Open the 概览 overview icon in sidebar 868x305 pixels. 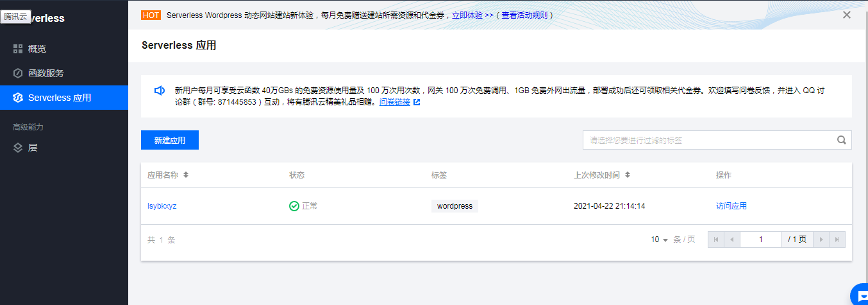tap(18, 49)
